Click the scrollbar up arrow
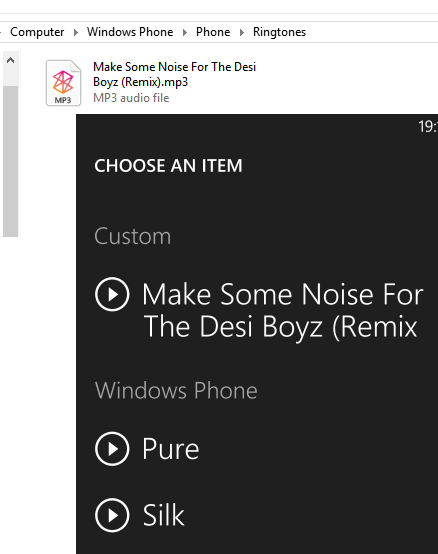 tap(11, 60)
